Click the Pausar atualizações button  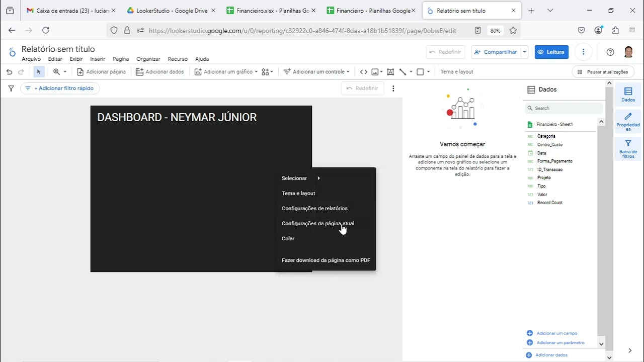603,72
